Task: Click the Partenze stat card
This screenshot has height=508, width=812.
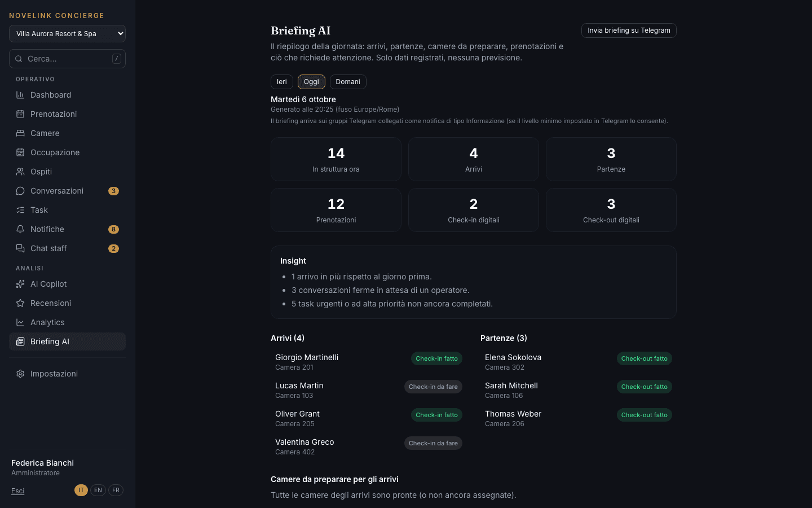Action: click(611, 159)
